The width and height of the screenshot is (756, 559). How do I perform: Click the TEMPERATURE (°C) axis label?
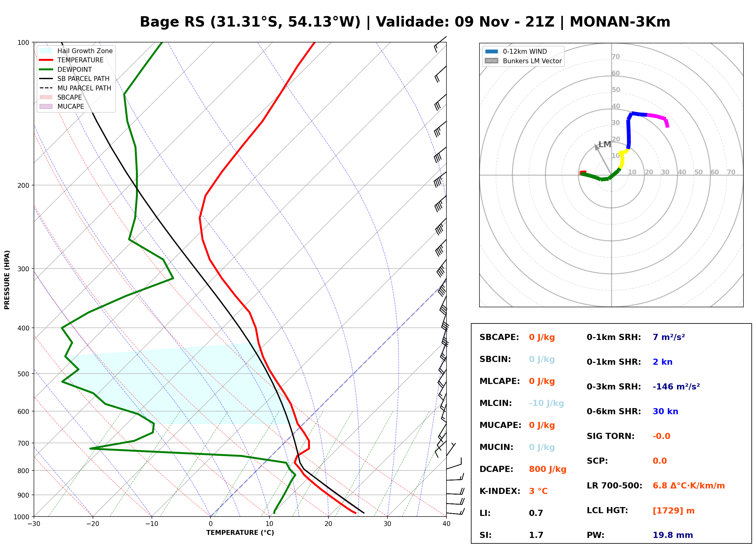click(240, 533)
